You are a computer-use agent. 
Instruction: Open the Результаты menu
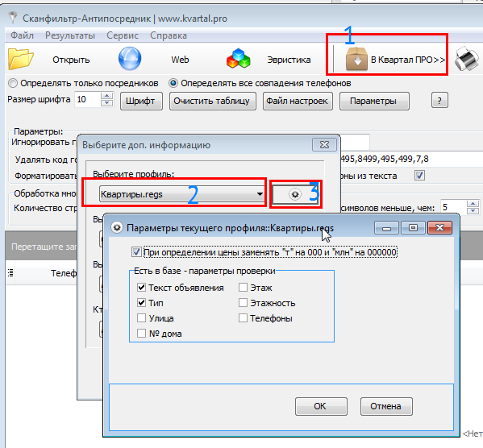[x=70, y=35]
